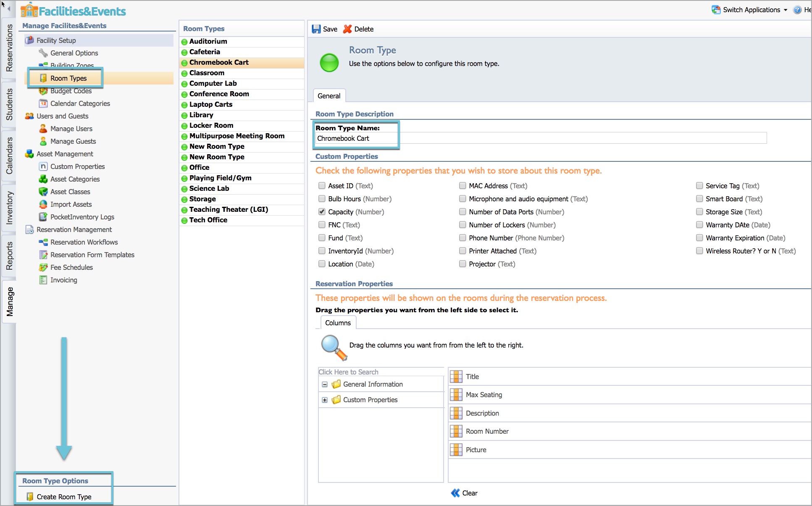Check the Smart Board property

(x=699, y=199)
